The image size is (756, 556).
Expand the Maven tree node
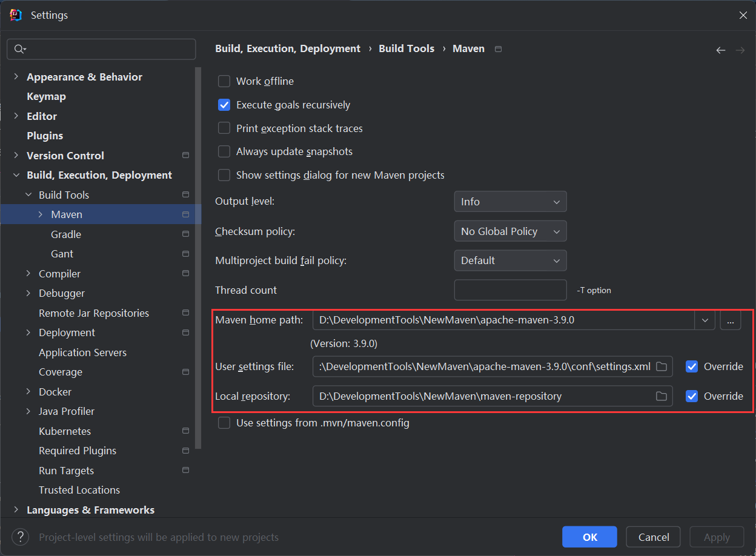pos(41,214)
